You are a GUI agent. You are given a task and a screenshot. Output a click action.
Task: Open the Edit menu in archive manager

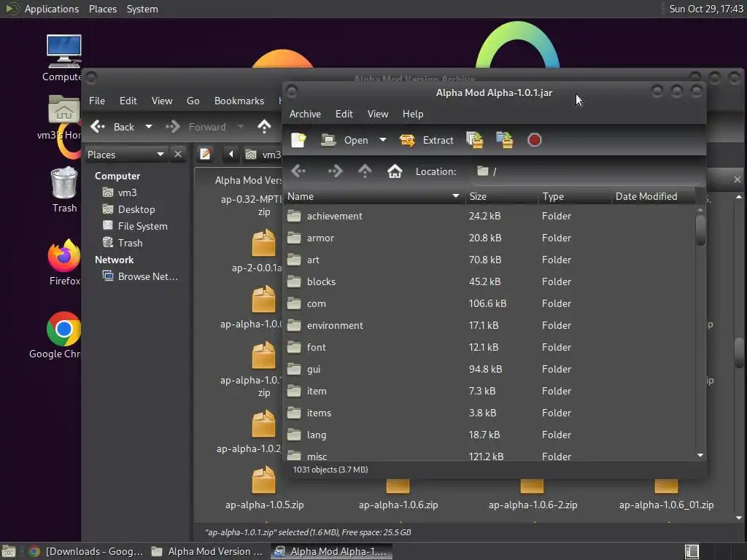point(344,114)
